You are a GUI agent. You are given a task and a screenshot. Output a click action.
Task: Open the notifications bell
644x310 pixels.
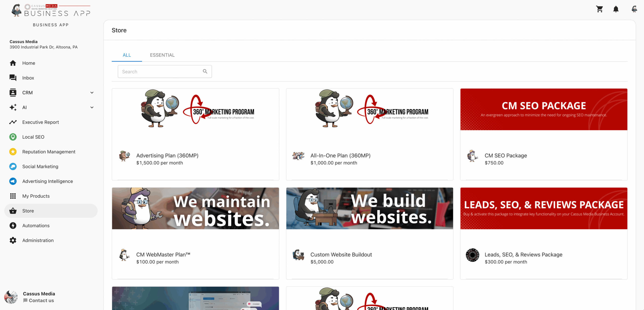[616, 9]
